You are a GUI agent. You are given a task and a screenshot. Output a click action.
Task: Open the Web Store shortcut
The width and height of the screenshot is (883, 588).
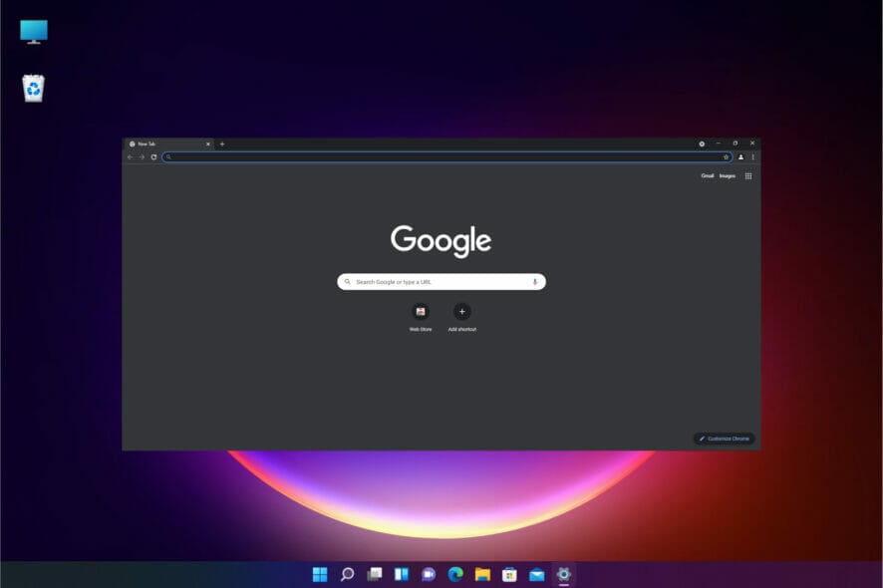421,318
